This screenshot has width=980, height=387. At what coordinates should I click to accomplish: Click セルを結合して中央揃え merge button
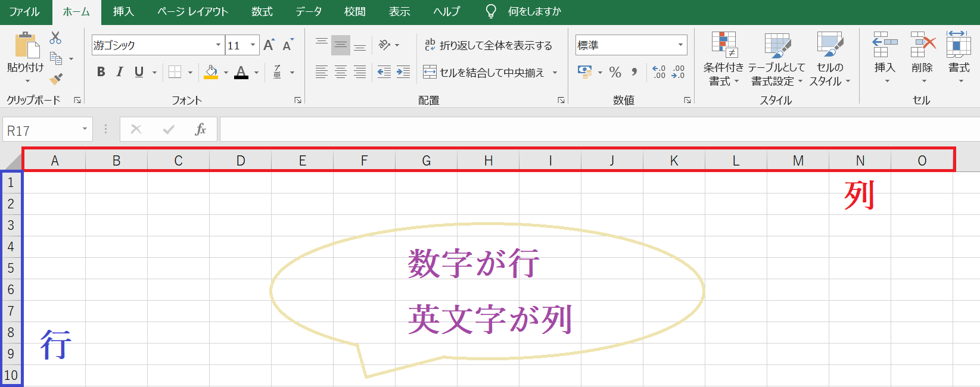coord(484,73)
